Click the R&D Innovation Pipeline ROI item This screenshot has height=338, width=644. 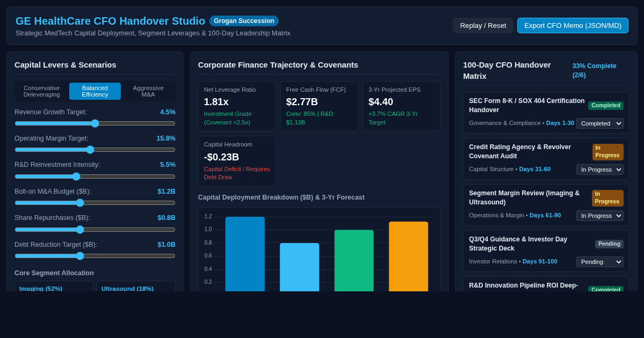pyautogui.click(x=546, y=284)
